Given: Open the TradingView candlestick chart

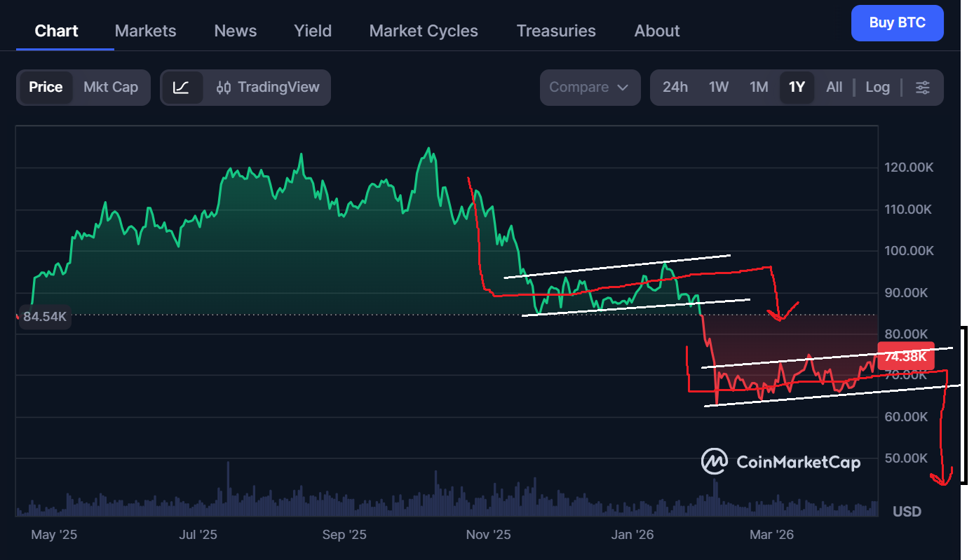Looking at the screenshot, I should coord(268,88).
